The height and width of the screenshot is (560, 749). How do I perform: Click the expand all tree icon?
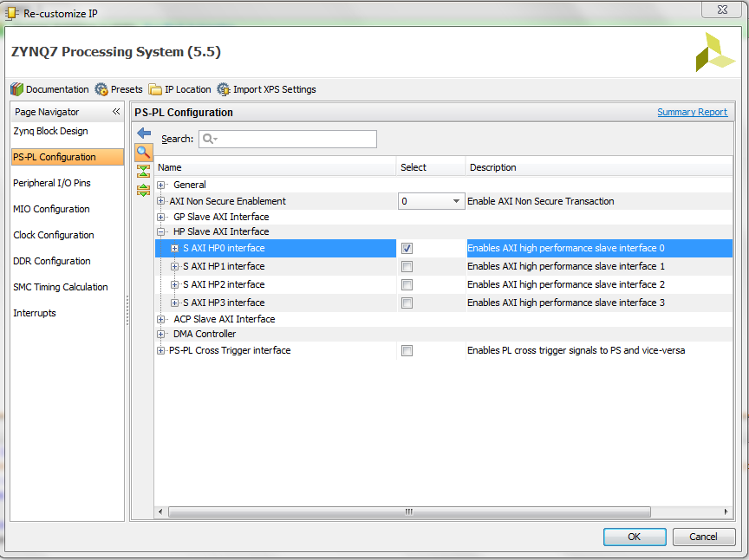click(x=143, y=190)
